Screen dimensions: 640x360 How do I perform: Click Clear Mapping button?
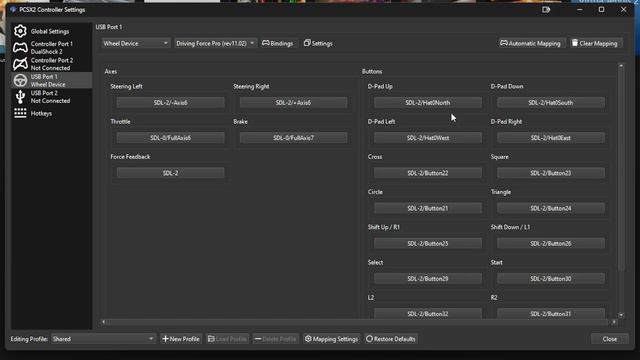pos(596,43)
